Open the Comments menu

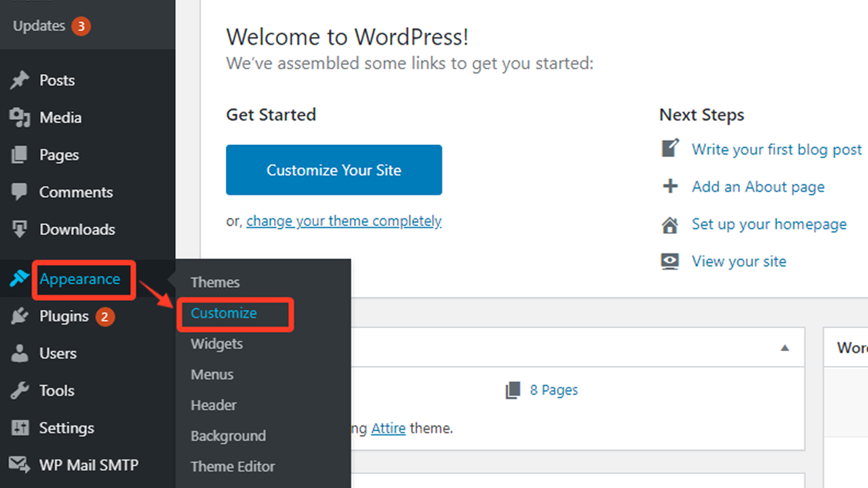pos(76,192)
